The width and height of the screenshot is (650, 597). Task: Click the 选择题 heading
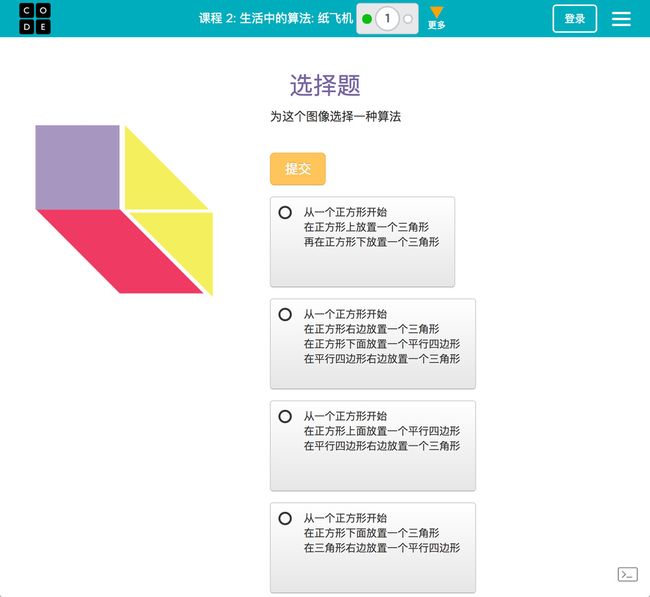click(325, 85)
